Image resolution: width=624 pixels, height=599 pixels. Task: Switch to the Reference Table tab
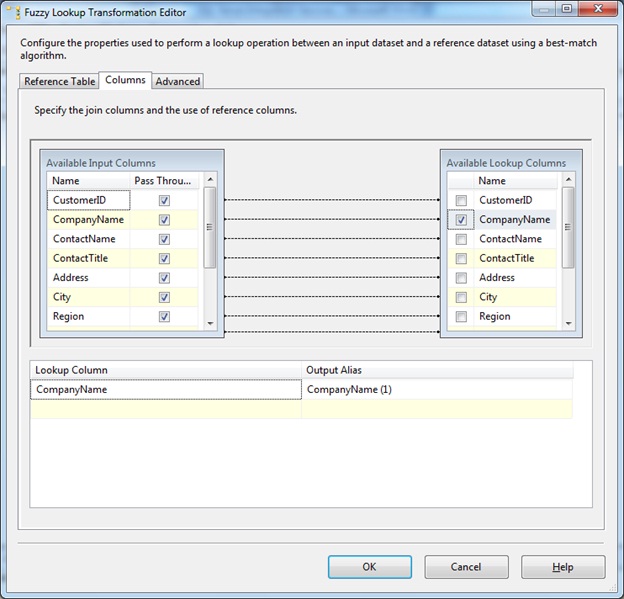59,81
